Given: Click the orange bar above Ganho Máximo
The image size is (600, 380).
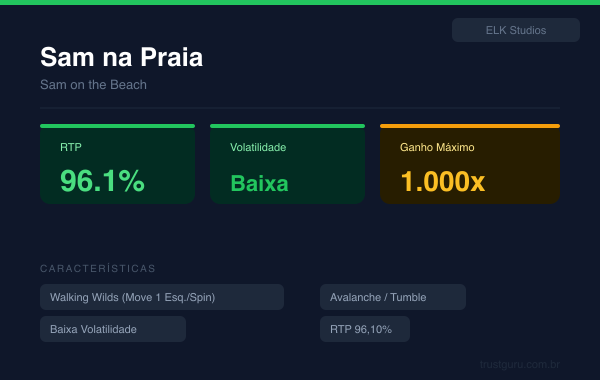Looking at the screenshot, I should coord(470,126).
